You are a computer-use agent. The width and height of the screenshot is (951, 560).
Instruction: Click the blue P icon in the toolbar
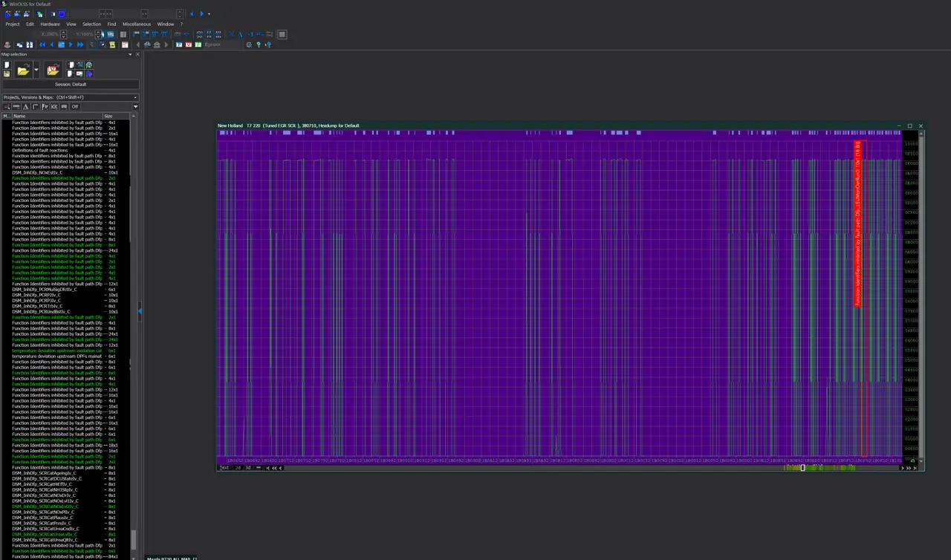coord(179,45)
